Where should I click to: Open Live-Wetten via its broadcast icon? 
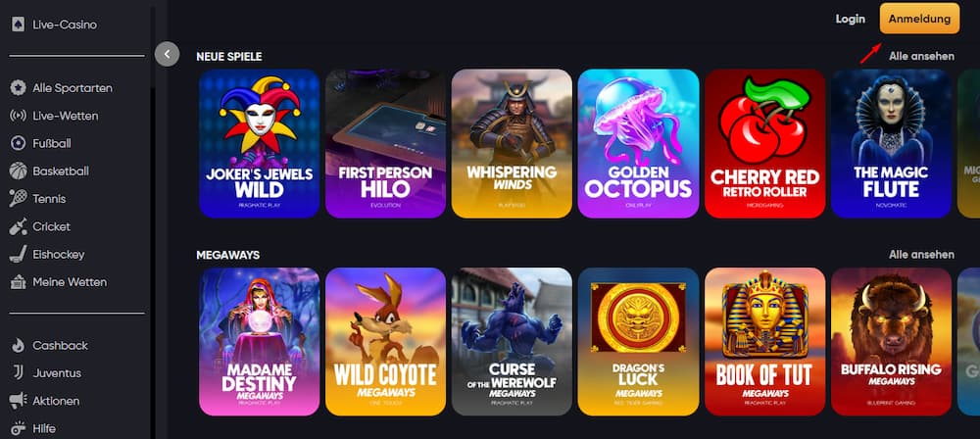pyautogui.click(x=18, y=116)
